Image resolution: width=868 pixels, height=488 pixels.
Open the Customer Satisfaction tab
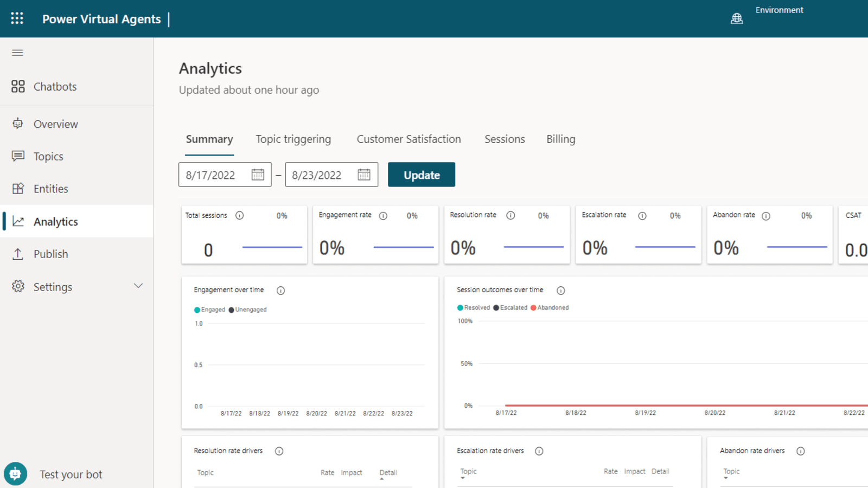[x=409, y=139]
